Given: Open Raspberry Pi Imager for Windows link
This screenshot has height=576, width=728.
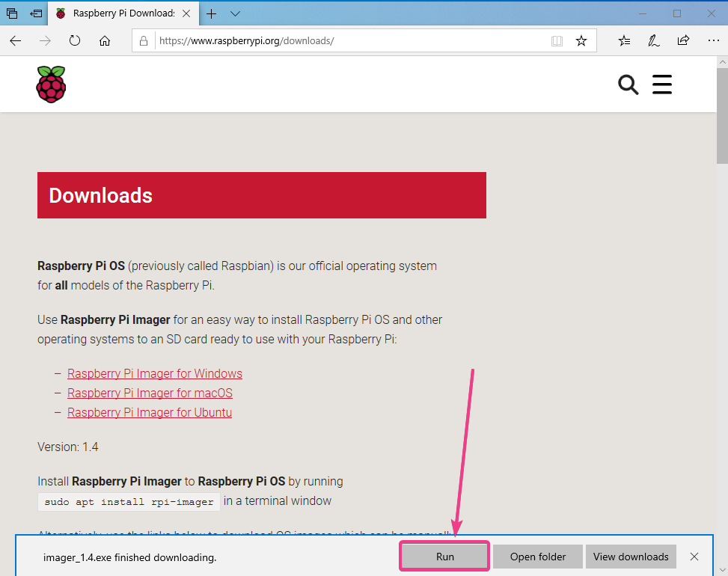Looking at the screenshot, I should tap(155, 373).
